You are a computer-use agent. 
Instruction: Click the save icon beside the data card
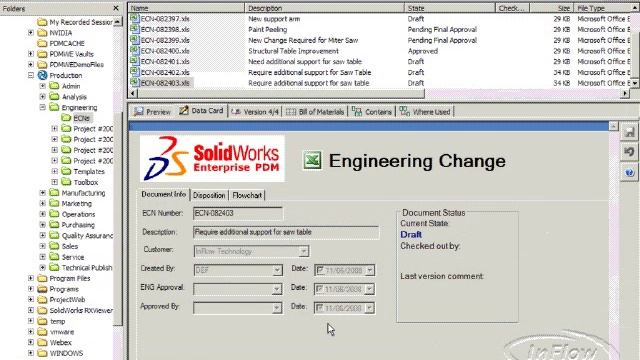[629, 132]
